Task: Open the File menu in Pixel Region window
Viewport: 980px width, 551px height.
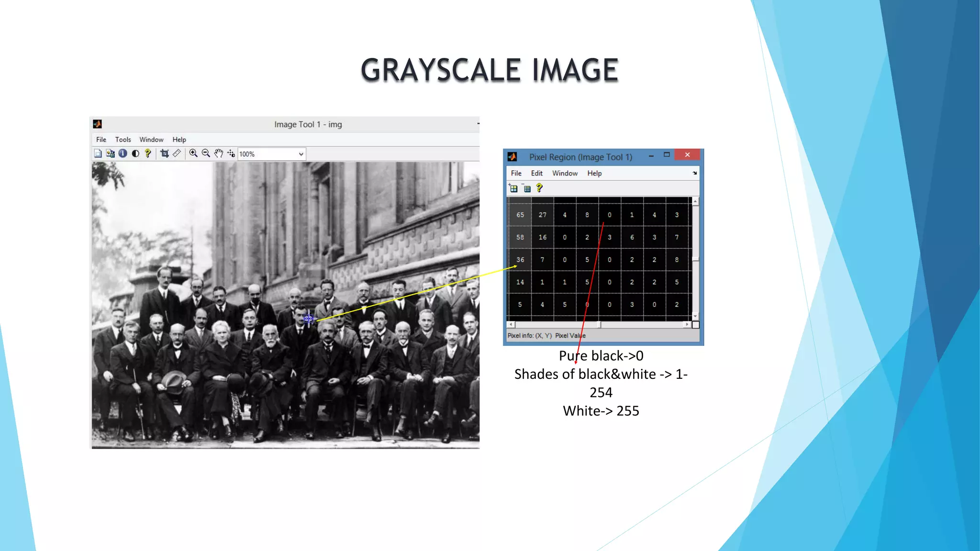Action: tap(516, 173)
